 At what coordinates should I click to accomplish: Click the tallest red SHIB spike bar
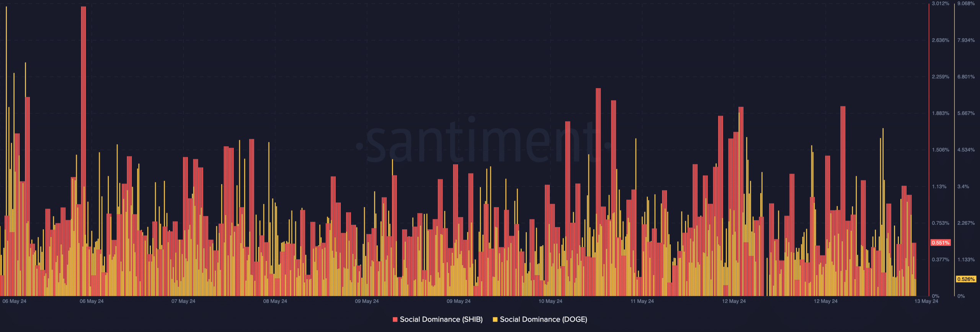(83, 151)
